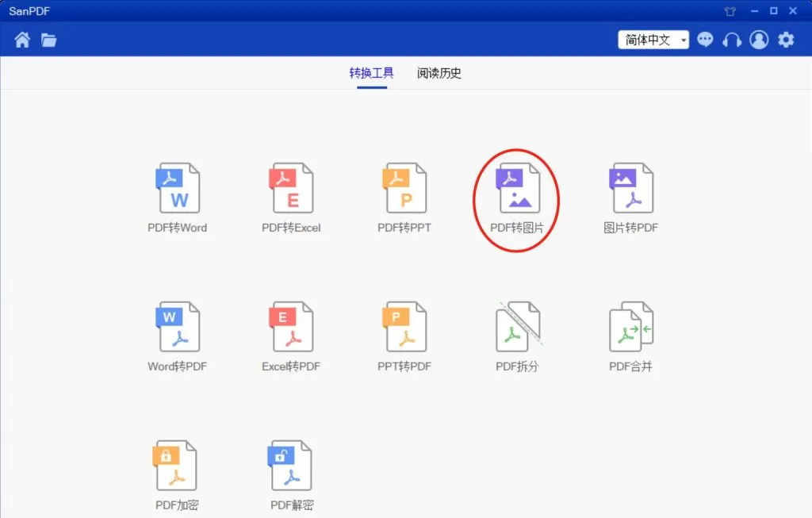Launch the PPT转PDF tool

click(404, 336)
